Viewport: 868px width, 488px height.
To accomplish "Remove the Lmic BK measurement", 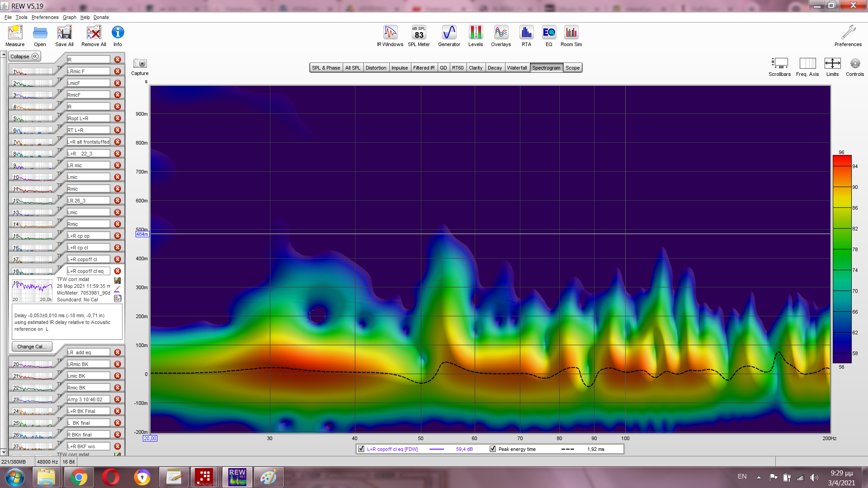I will tap(118, 376).
